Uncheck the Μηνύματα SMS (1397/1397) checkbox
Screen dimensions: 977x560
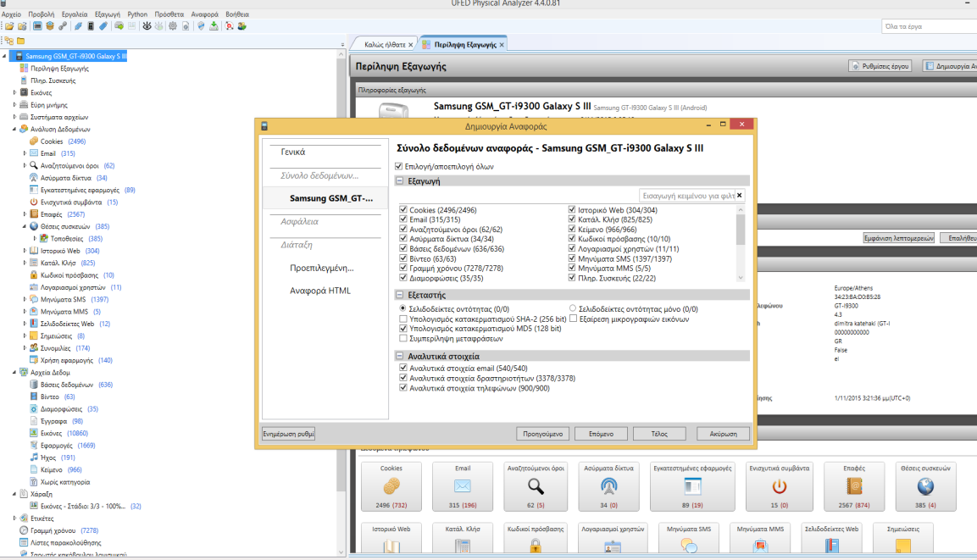[x=571, y=258]
